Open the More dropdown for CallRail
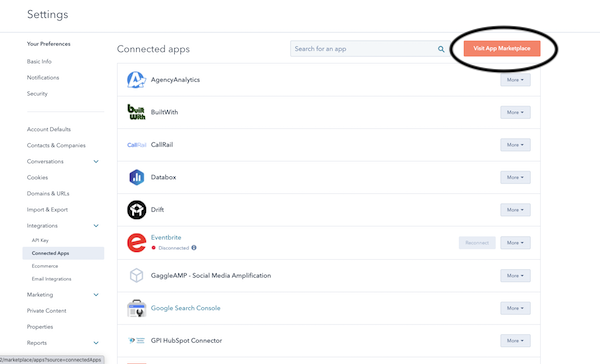 coord(515,145)
